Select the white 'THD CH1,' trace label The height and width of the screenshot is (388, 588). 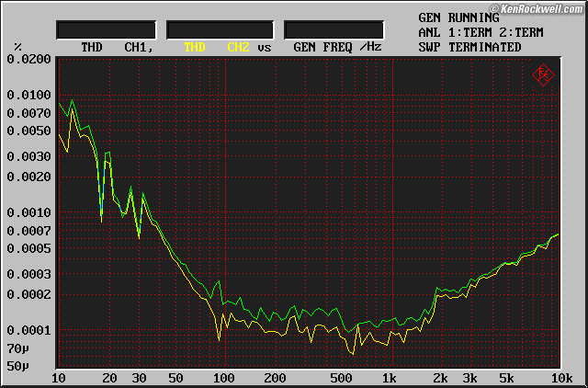[117, 47]
